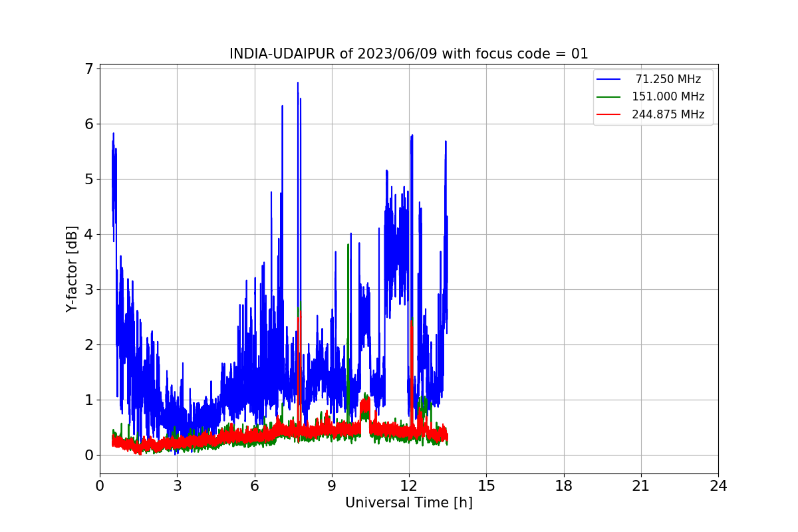Click the green line sample in legend

click(x=609, y=97)
